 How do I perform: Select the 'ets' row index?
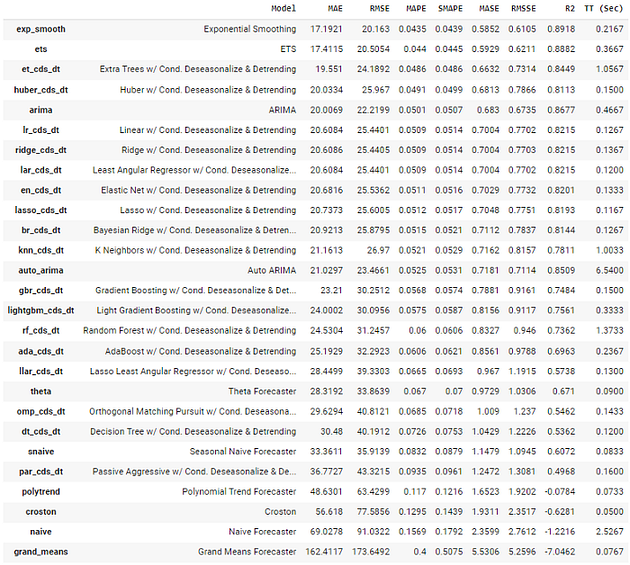click(41, 49)
